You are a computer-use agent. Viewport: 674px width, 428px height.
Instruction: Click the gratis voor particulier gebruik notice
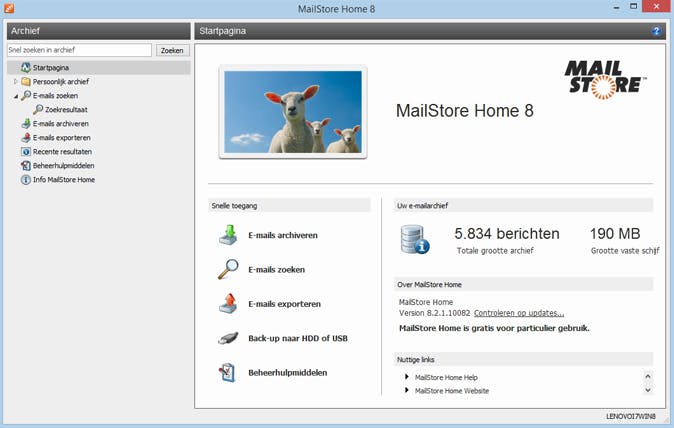pos(494,328)
